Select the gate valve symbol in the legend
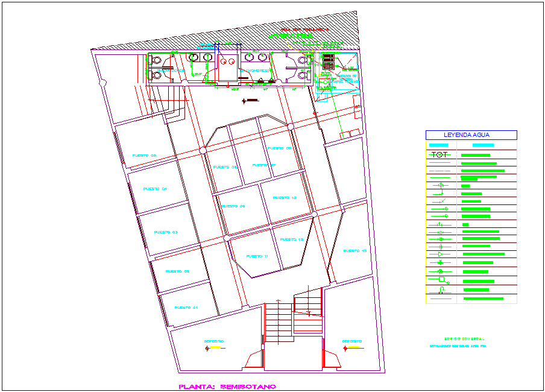This screenshot has width=545, height=392. (440, 232)
